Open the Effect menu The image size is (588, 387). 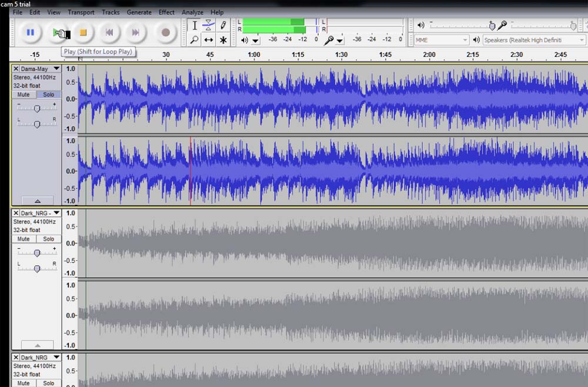click(x=166, y=12)
